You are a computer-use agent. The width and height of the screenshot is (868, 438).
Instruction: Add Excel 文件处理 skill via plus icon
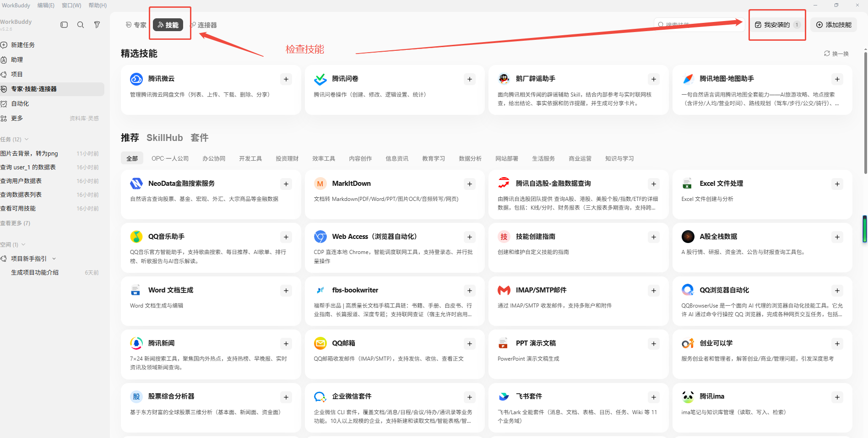pyautogui.click(x=837, y=184)
